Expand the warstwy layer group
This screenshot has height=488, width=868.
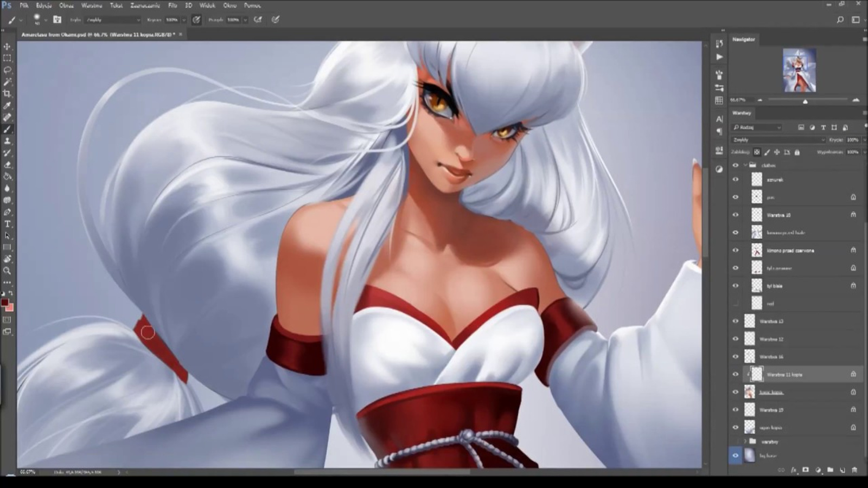tap(745, 442)
